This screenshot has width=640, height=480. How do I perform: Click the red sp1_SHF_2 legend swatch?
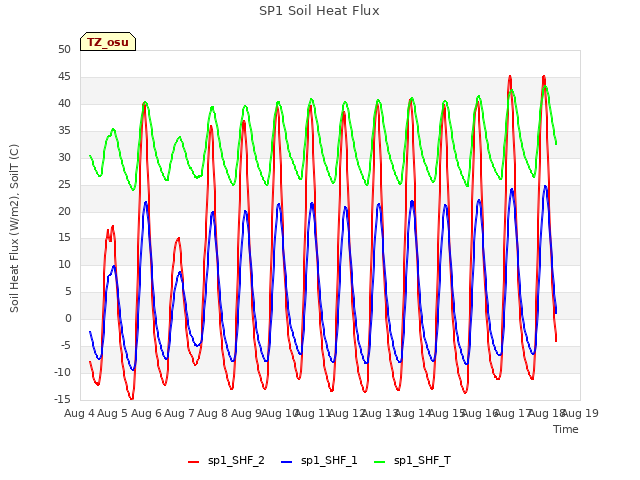click(x=193, y=462)
